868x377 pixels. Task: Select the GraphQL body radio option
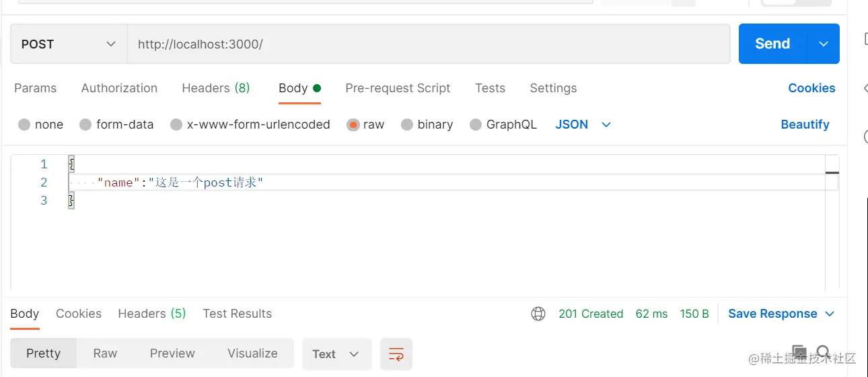pyautogui.click(x=476, y=125)
